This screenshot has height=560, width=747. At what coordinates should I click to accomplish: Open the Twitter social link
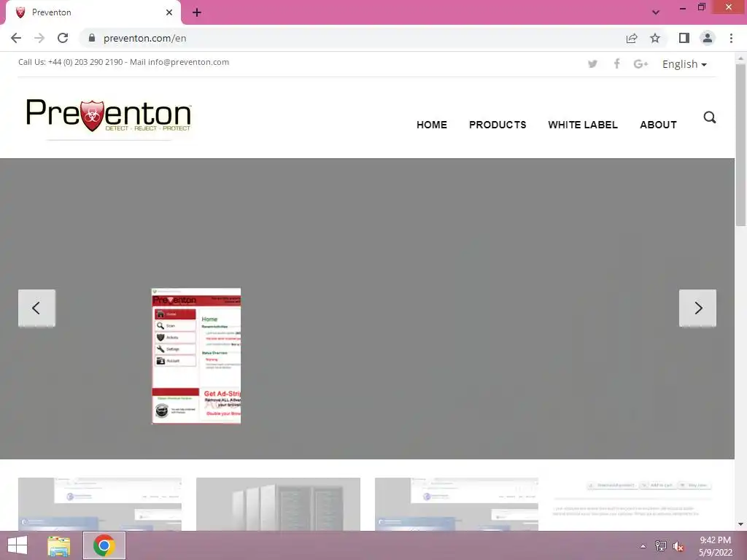pos(592,64)
